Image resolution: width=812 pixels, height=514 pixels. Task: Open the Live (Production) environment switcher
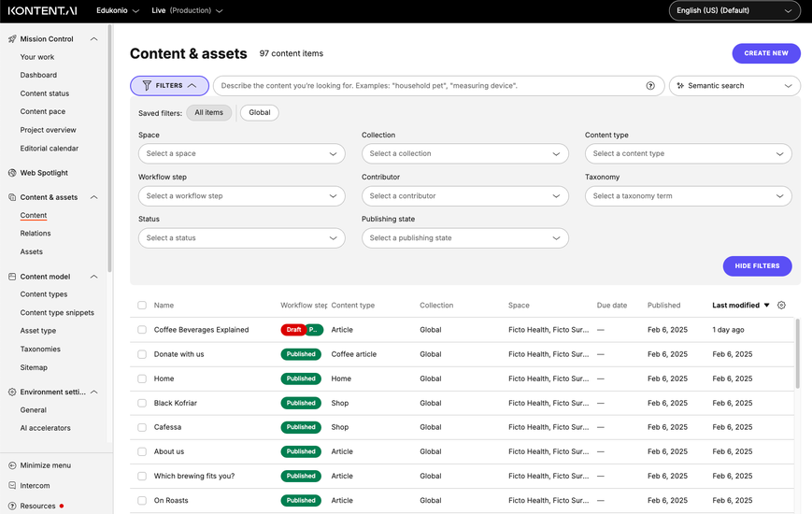point(187,11)
